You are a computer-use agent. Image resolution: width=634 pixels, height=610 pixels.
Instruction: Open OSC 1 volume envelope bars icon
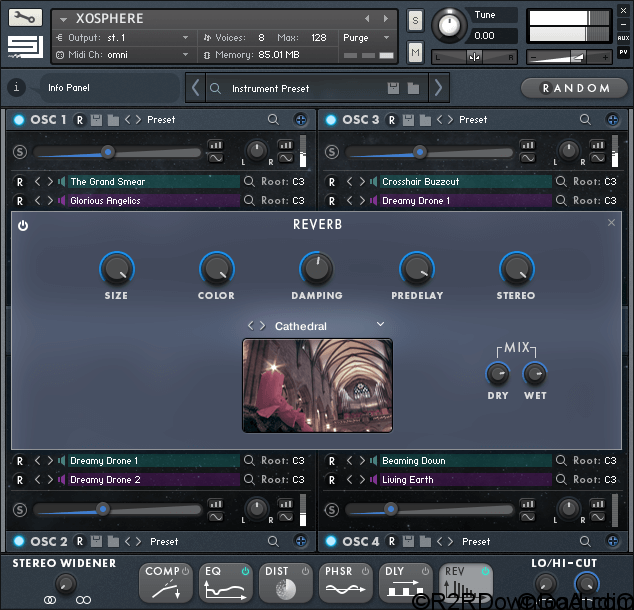coord(216,145)
